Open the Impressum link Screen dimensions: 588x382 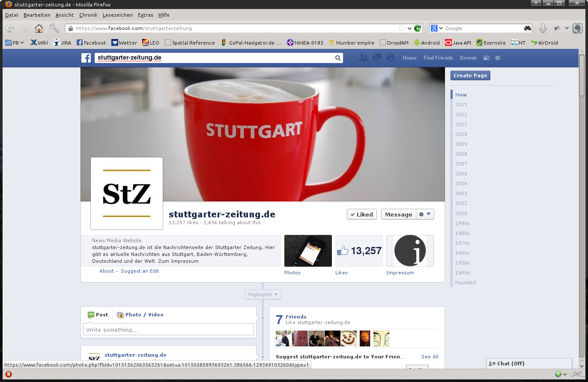click(400, 273)
